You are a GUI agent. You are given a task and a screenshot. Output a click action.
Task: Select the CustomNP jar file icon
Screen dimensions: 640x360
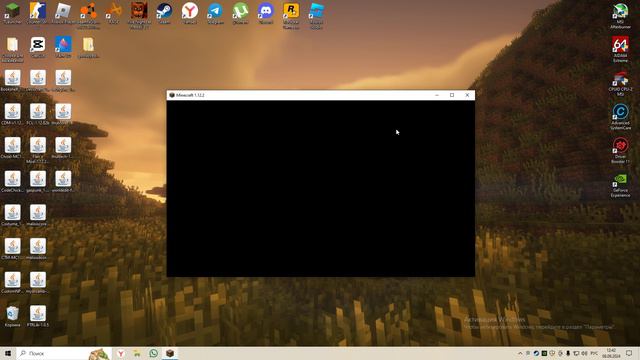[12, 280]
